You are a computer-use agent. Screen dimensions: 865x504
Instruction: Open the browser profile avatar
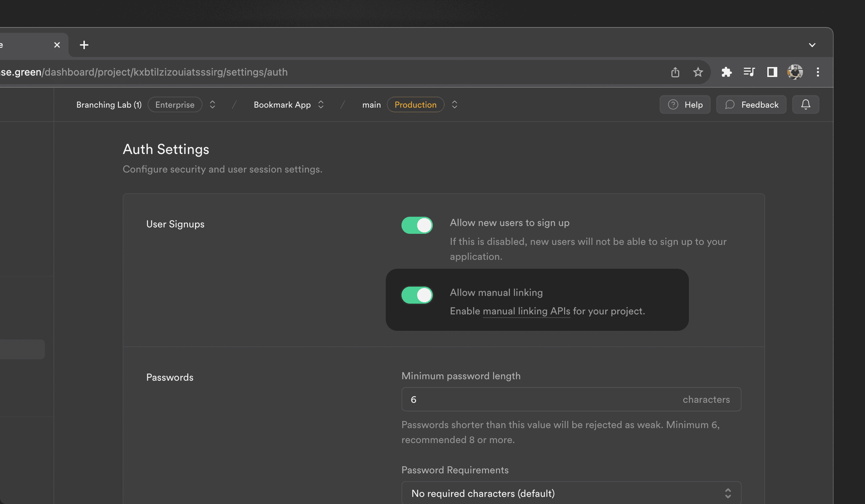[795, 72]
